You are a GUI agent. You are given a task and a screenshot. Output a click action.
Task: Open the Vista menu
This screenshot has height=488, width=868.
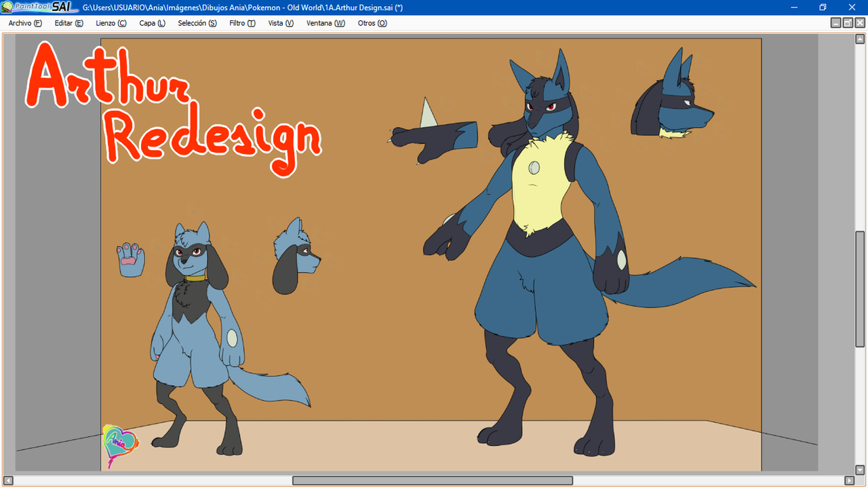pos(281,23)
